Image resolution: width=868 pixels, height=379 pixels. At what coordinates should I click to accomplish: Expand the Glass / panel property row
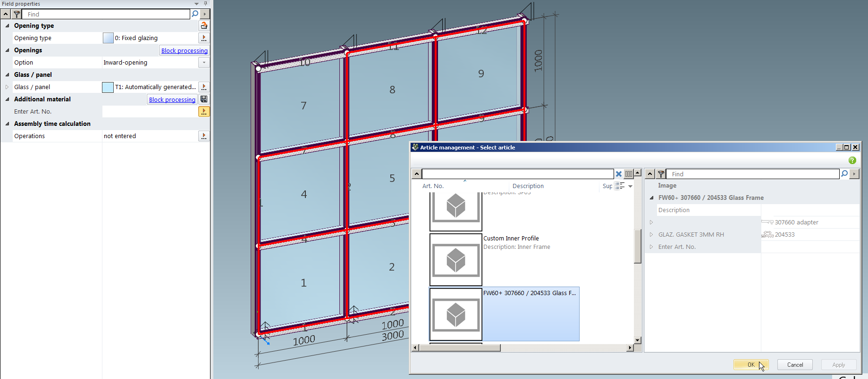point(7,87)
